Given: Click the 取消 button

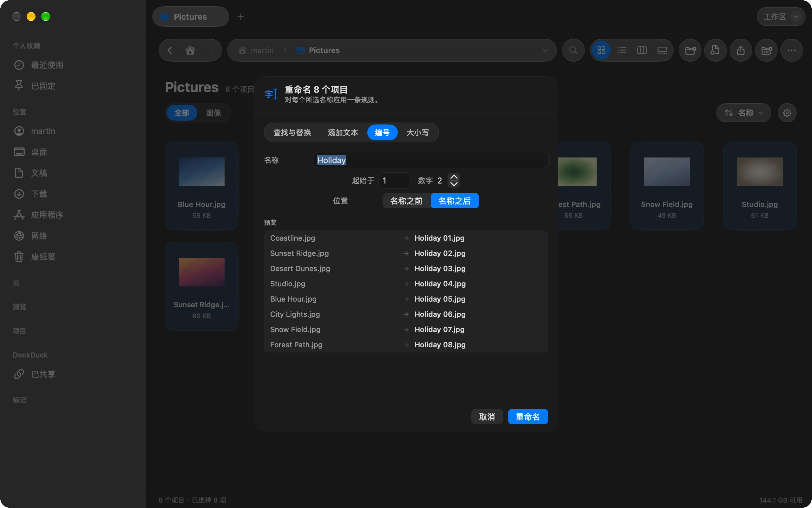Looking at the screenshot, I should coord(487,417).
